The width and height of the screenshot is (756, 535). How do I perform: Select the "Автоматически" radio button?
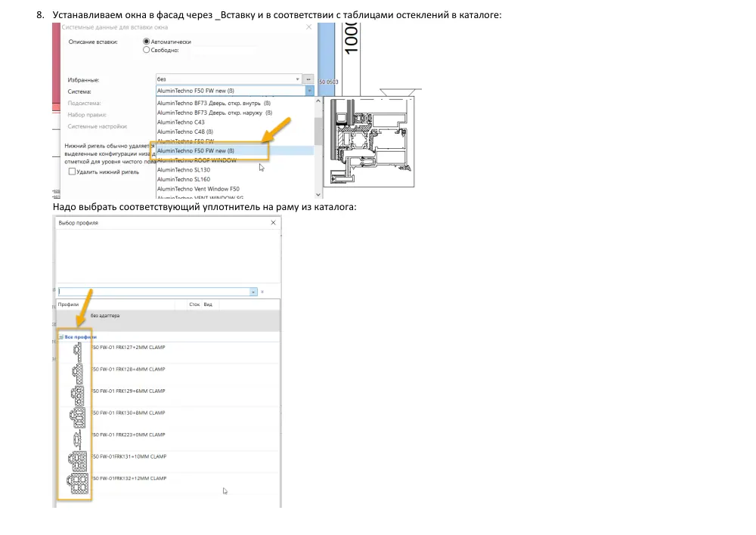146,42
